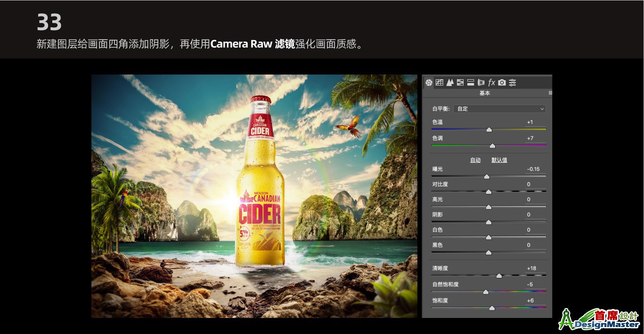This screenshot has height=334, width=644.
Task: Expand the 白平衡 dropdown showing 自定
Action: (x=500, y=109)
